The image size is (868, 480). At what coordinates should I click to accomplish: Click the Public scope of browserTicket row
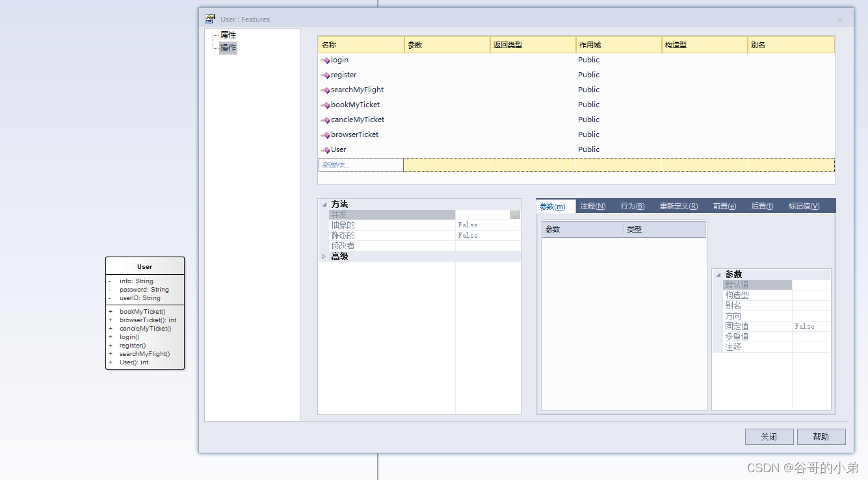[588, 134]
